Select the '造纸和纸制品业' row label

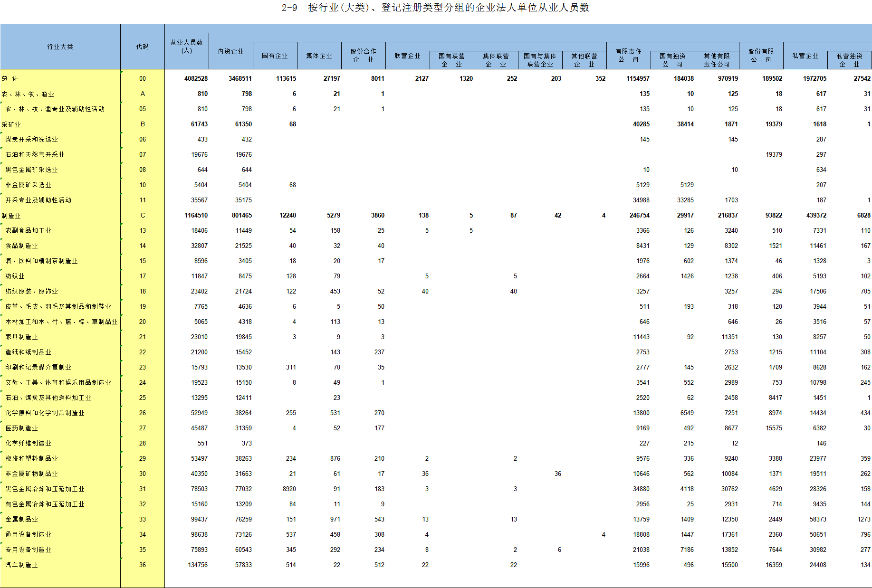click(x=28, y=352)
